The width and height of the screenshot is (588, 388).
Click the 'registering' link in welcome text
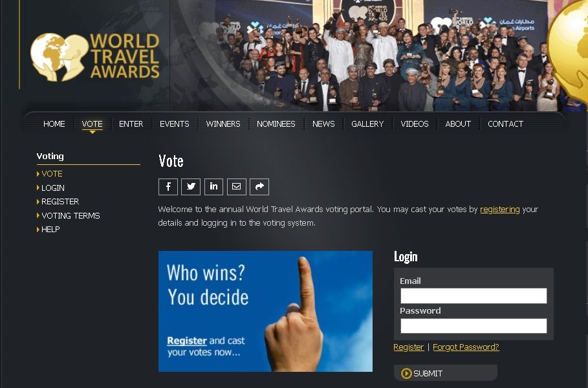(500, 209)
